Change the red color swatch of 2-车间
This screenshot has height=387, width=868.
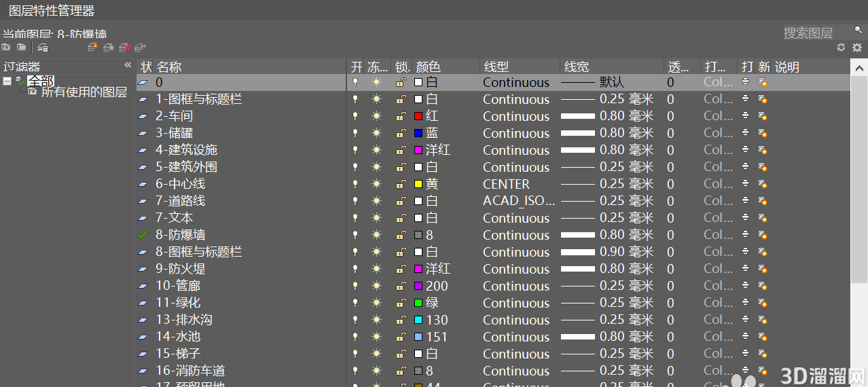click(418, 116)
